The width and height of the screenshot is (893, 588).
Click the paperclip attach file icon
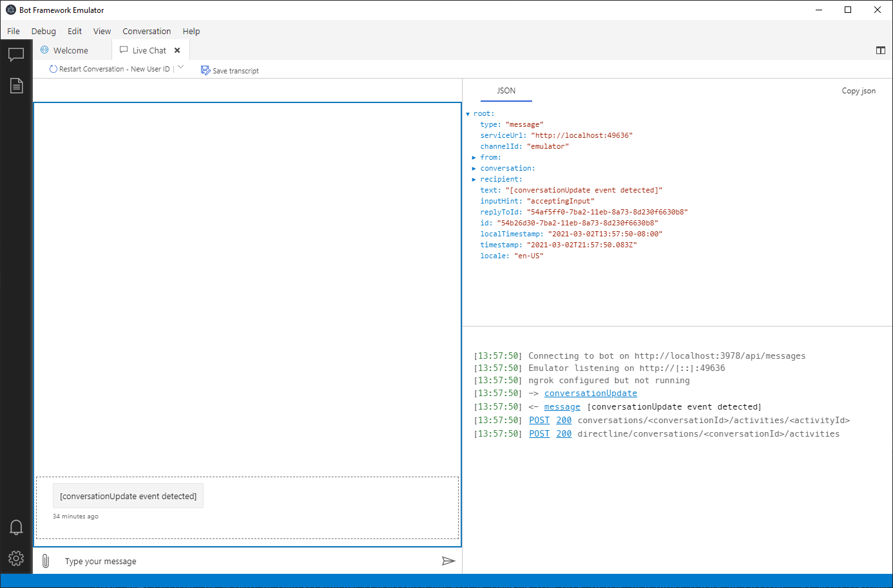46,561
